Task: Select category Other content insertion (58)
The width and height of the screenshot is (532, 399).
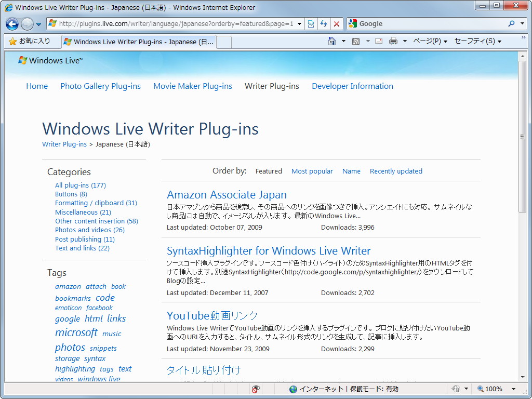Action: coord(96,221)
